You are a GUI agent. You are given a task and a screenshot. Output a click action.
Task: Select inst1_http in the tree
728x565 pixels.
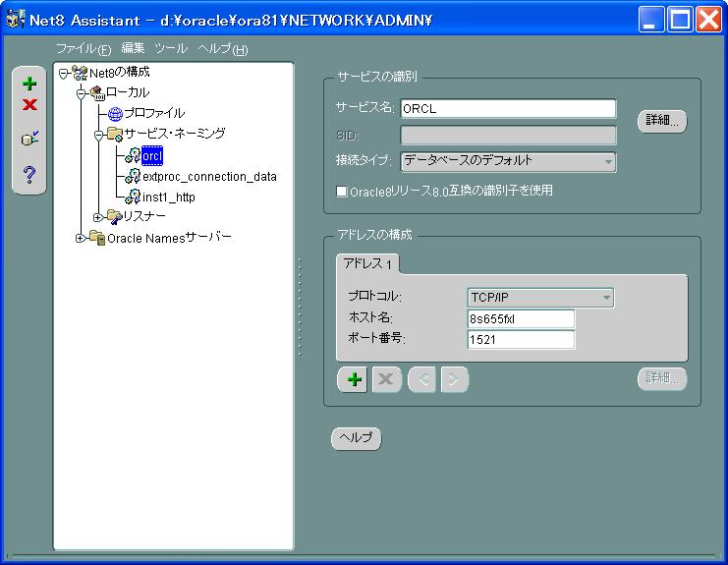169,198
